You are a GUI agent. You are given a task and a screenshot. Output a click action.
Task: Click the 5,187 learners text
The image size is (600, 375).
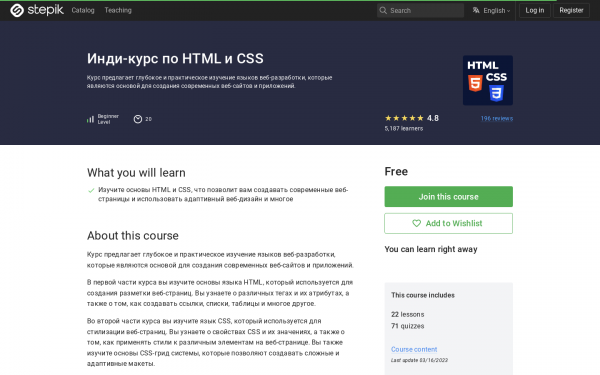[x=404, y=129]
